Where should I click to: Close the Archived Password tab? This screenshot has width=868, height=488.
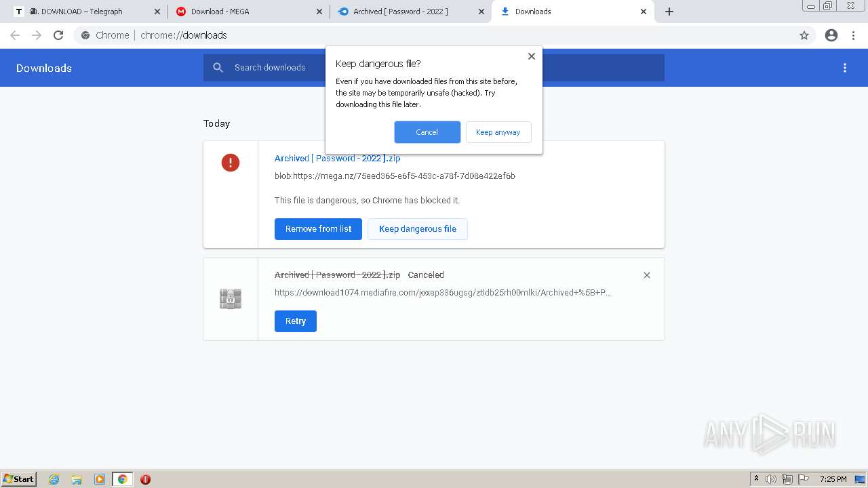(x=481, y=12)
